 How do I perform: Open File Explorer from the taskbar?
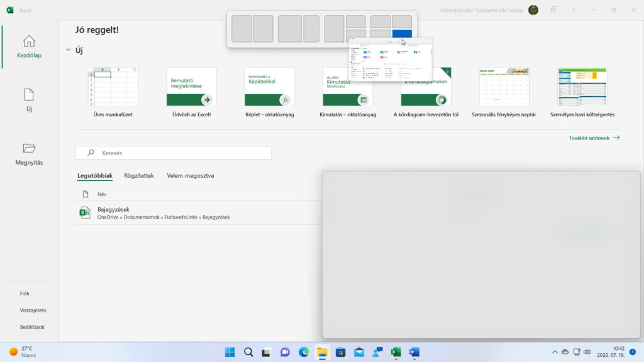pos(322,352)
